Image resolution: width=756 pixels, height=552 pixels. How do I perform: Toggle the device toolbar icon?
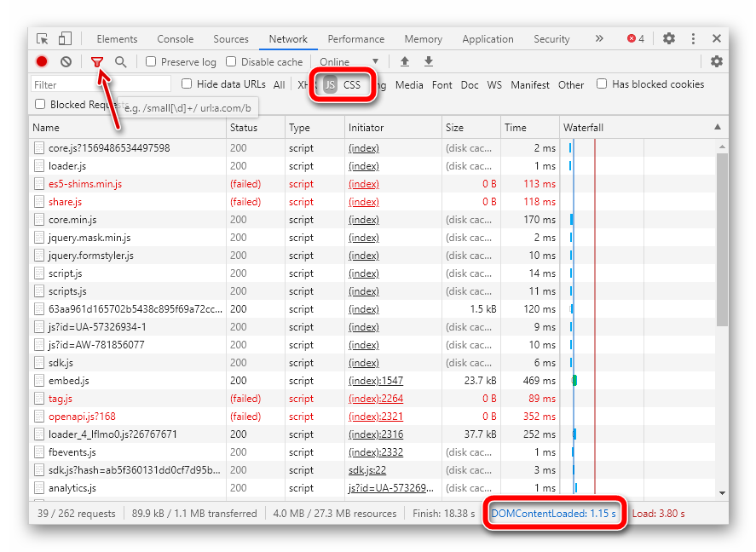(x=65, y=38)
